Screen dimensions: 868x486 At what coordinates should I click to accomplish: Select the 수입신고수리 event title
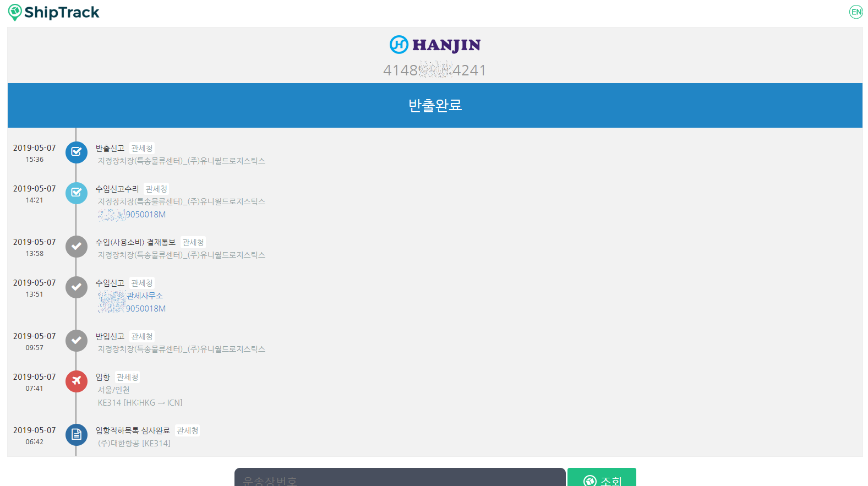pos(117,189)
